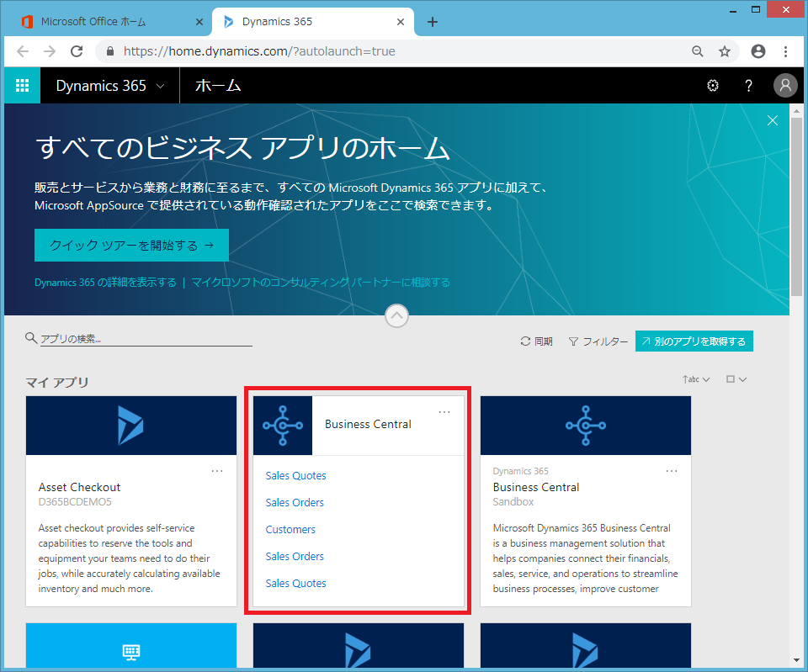The width and height of the screenshot is (808, 672).
Task: Maximize the browser window
Action: coord(756,10)
